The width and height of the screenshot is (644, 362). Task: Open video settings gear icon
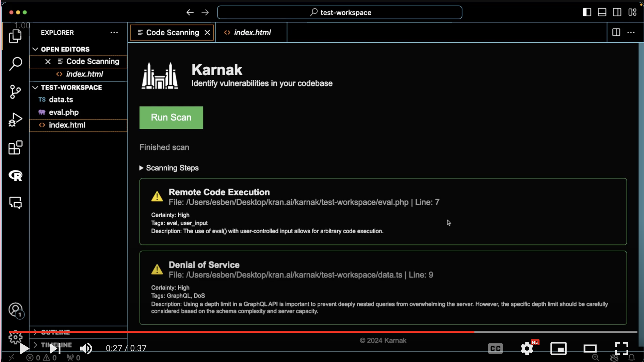tap(527, 348)
